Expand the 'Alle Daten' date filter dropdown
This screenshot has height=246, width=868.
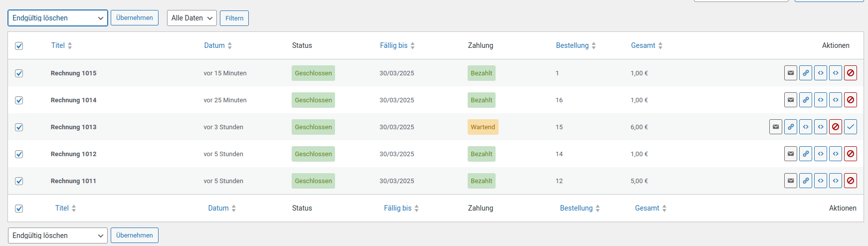[x=191, y=18]
